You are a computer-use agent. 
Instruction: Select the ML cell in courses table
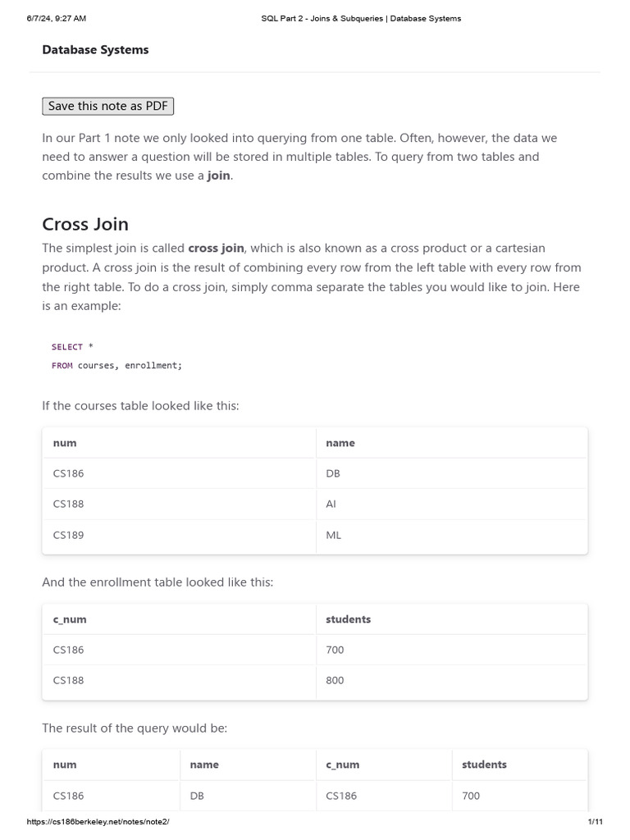333,535
